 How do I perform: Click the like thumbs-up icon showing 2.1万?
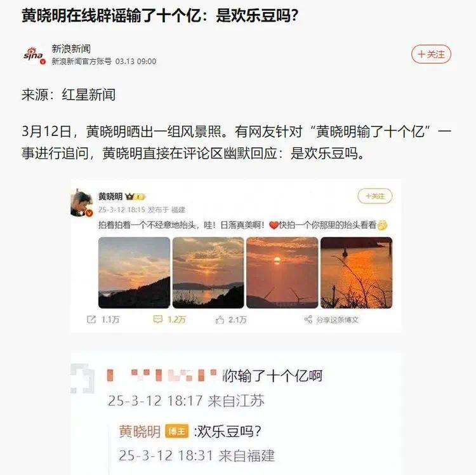coord(220,319)
